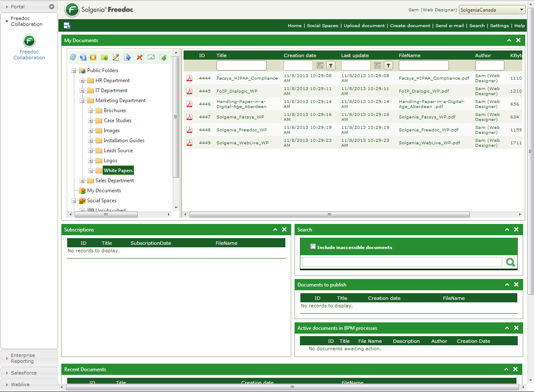
Task: Expand the HR Department folder
Action: [82, 80]
